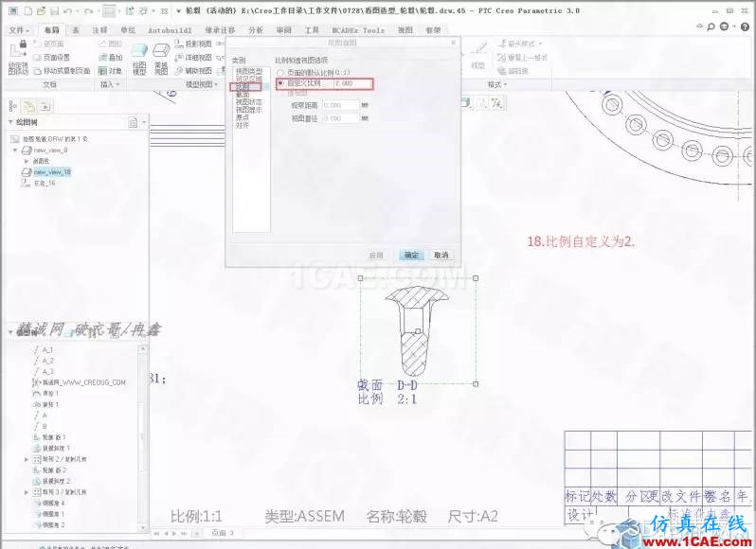Click the 页面 3 sheet tab at bottom
756x549 pixels.
(223, 533)
